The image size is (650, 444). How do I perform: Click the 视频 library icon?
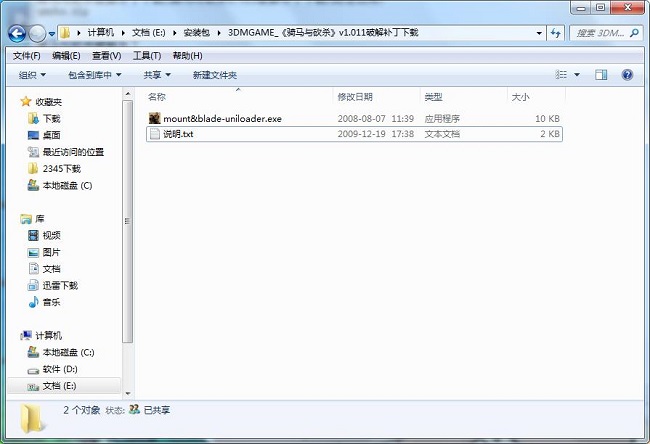(33, 235)
